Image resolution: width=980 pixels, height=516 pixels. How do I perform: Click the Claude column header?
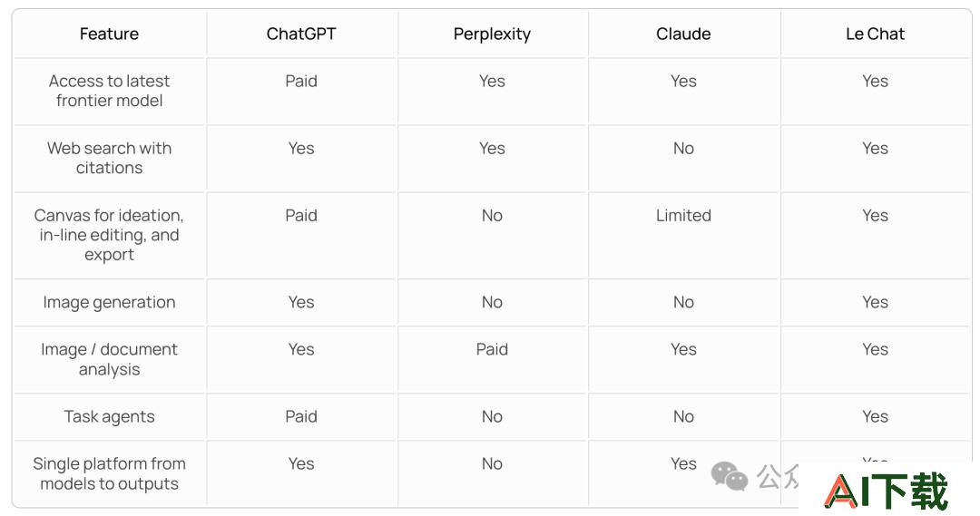[x=683, y=34]
